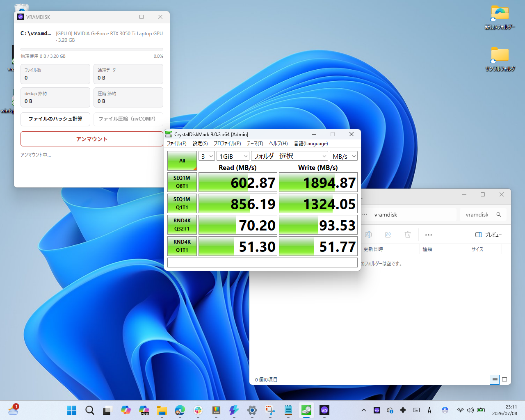Viewport: 525px width, 420px height.
Task: Open the CrystalDiskMark Settings menu
Action: click(x=200, y=144)
